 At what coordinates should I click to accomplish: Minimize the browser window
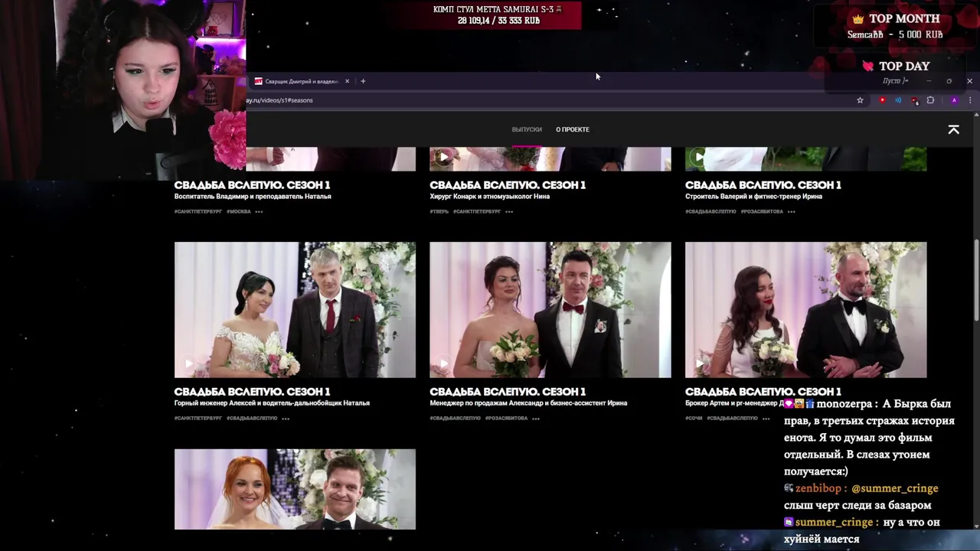coord(929,81)
